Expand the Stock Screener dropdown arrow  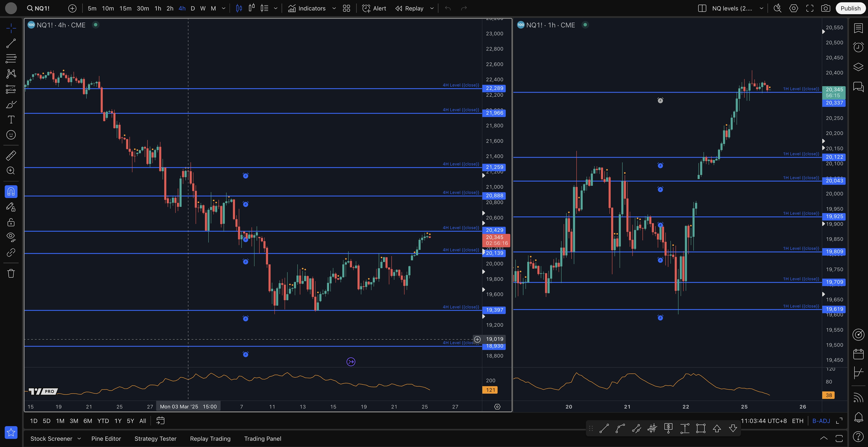[x=79, y=439]
